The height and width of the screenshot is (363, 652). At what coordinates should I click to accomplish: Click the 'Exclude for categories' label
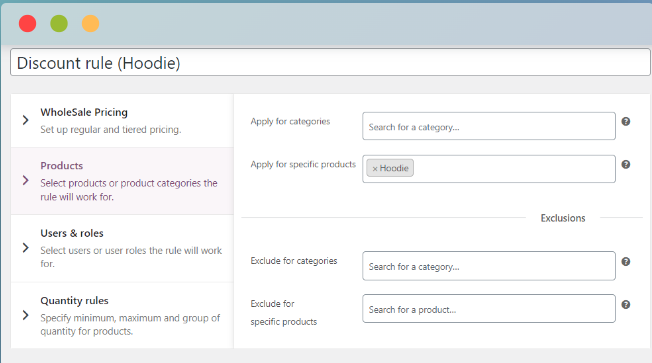[x=294, y=261]
